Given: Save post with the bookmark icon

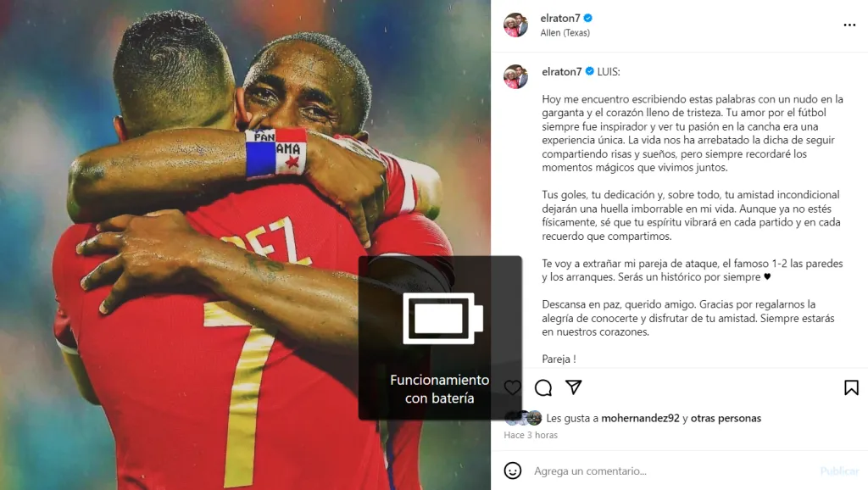Looking at the screenshot, I should pyautogui.click(x=851, y=387).
